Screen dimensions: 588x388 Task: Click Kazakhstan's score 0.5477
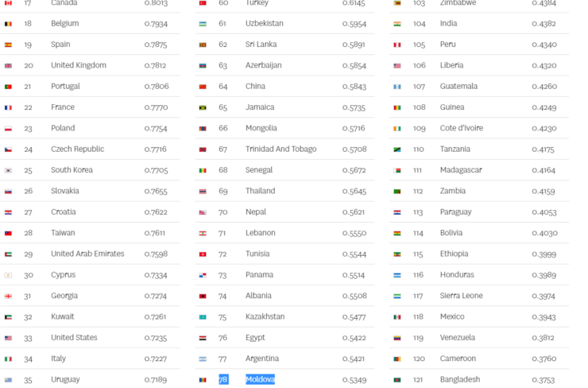(354, 317)
